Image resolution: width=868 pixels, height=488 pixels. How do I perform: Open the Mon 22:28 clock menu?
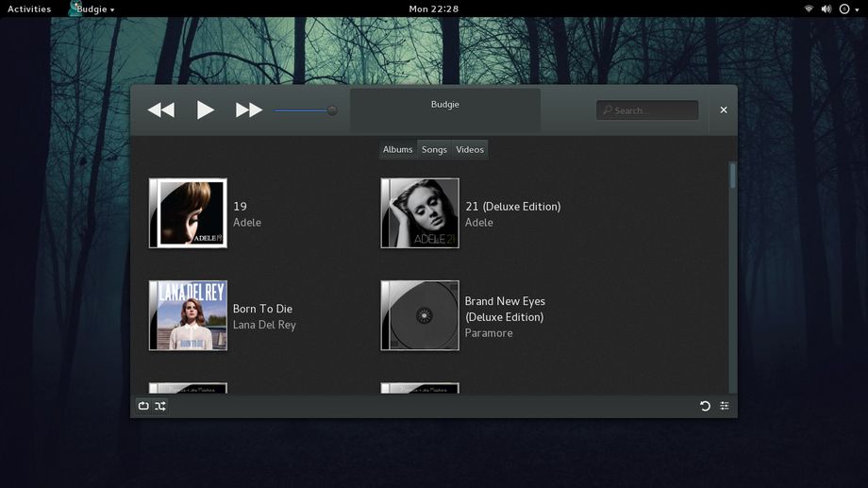434,8
